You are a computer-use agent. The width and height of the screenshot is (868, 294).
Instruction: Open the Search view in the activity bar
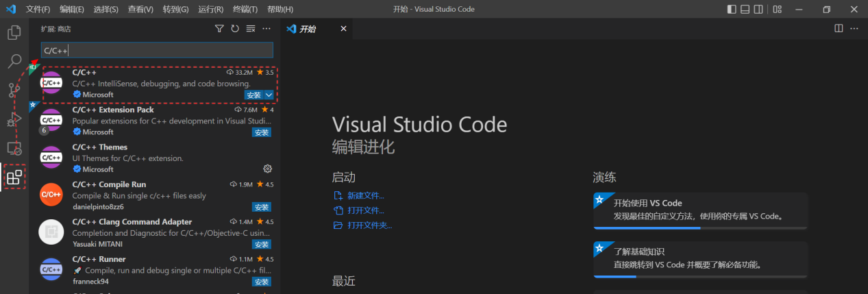[x=14, y=62]
